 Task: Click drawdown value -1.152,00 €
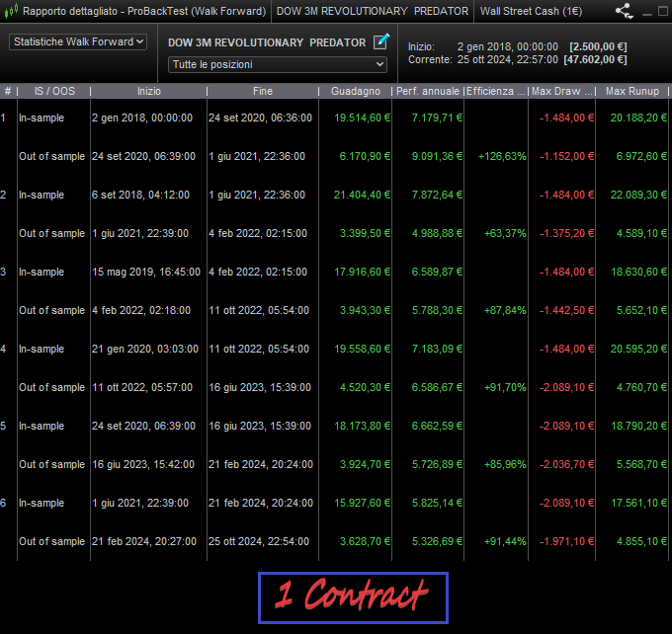tap(566, 156)
